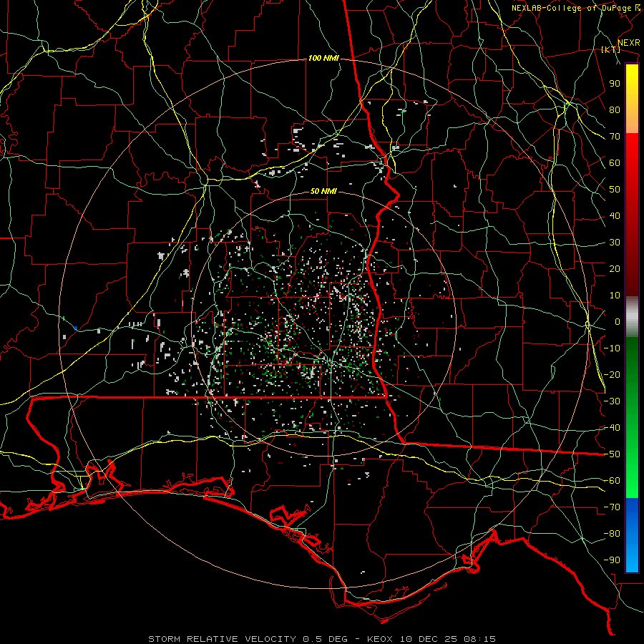Click the "20" value on the velocity scale

click(x=615, y=269)
